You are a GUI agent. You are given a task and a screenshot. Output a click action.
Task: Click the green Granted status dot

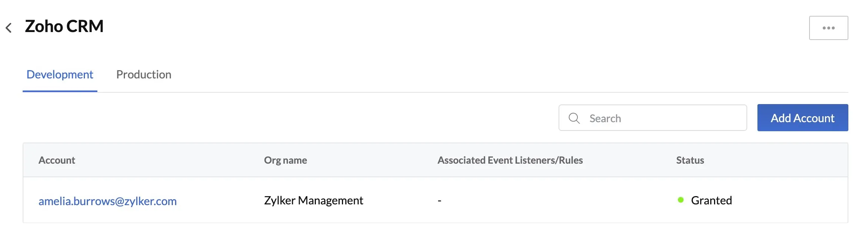(x=680, y=200)
